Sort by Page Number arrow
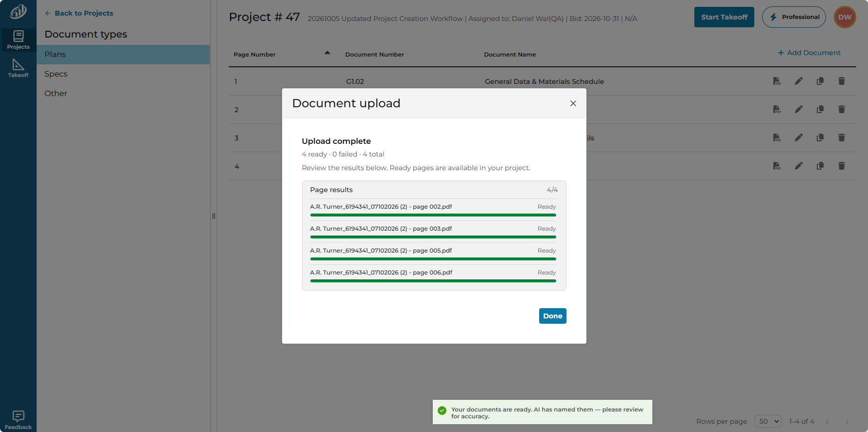Viewport: 868px width, 432px height. [x=327, y=53]
